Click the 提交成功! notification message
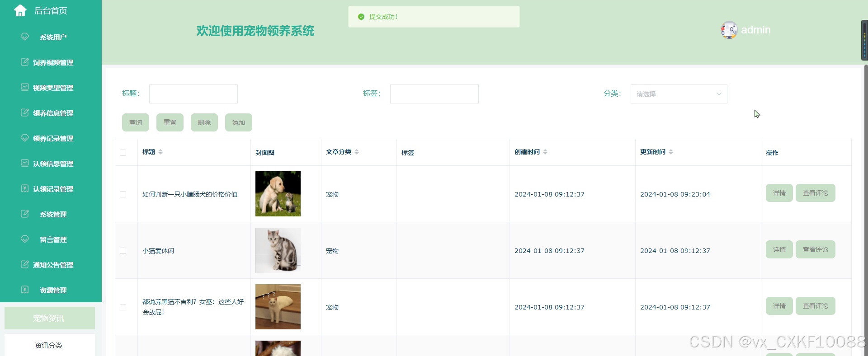This screenshot has height=356, width=868. (434, 17)
